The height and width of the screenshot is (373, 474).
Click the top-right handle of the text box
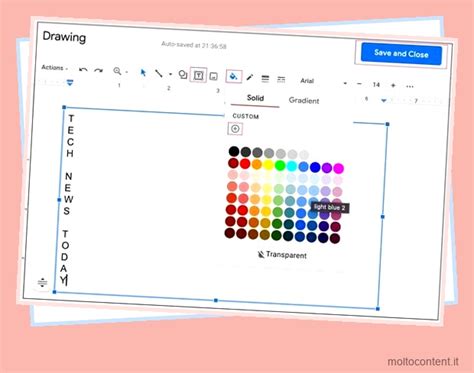[x=387, y=124]
